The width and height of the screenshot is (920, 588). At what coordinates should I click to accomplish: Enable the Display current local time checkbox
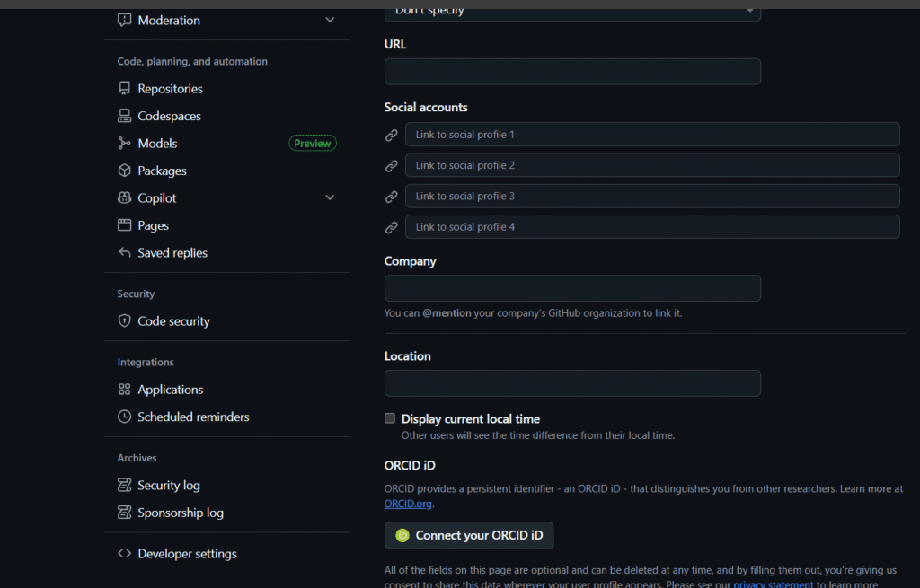tap(389, 417)
